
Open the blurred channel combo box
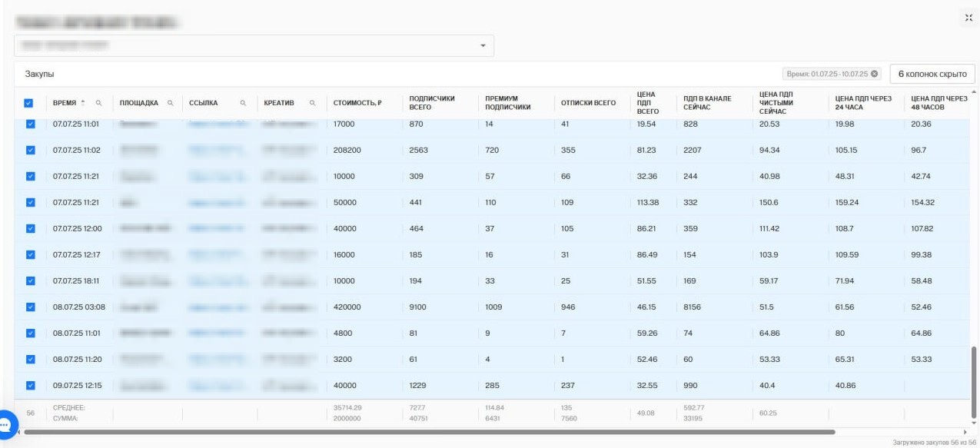(254, 45)
